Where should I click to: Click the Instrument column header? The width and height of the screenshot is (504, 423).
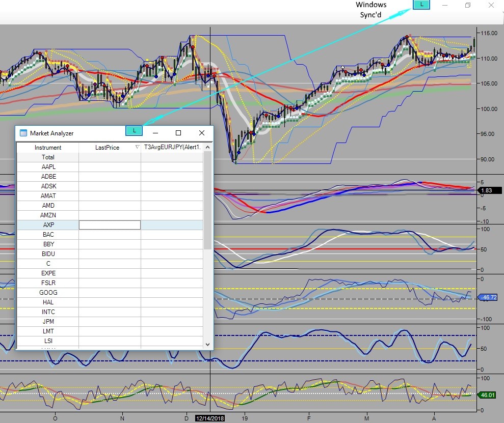(x=48, y=148)
